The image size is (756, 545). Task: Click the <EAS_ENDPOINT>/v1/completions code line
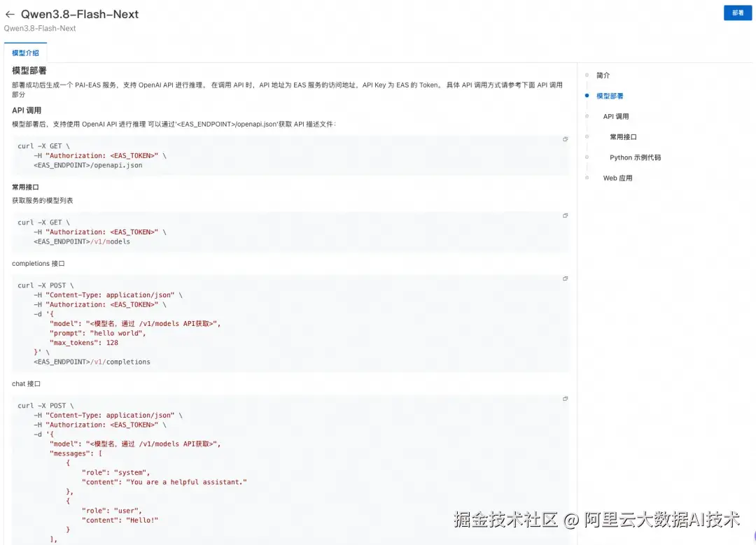click(92, 362)
